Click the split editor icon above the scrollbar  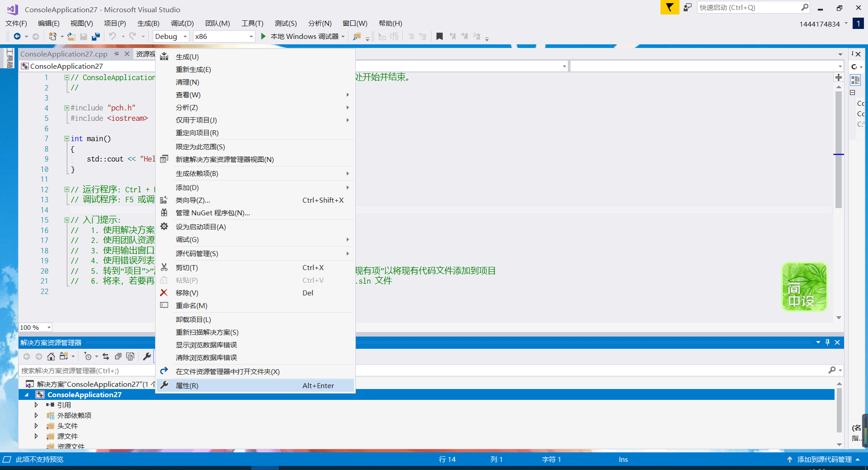click(x=839, y=77)
